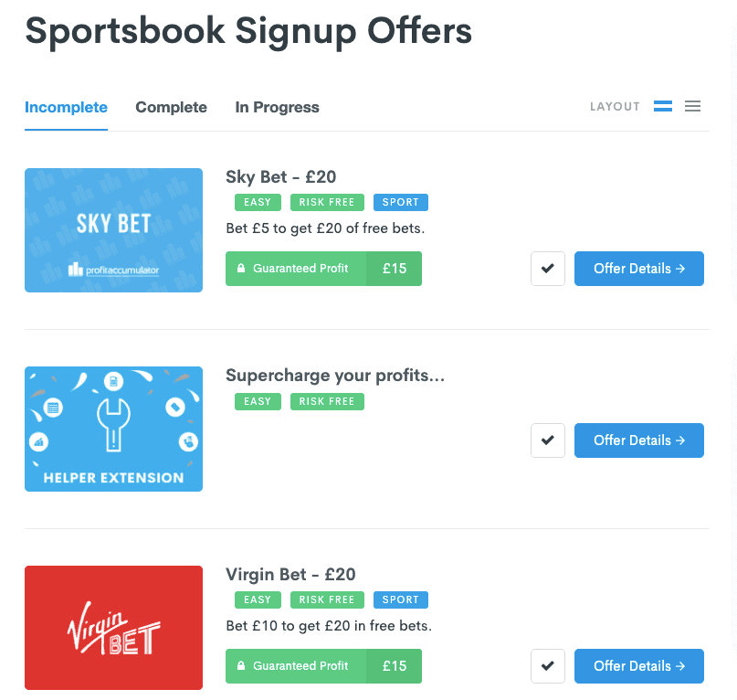Mark Virgin Bet offer as complete

pos(548,666)
